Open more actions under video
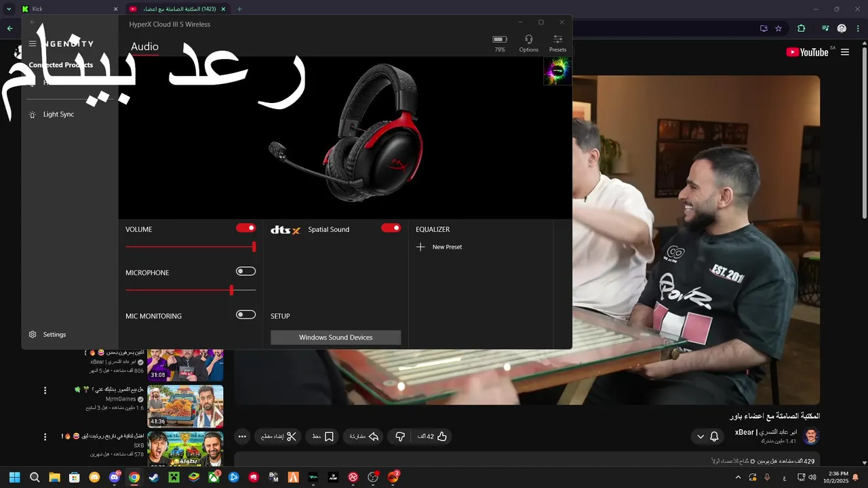Screen dimensions: 868x488 242,436
